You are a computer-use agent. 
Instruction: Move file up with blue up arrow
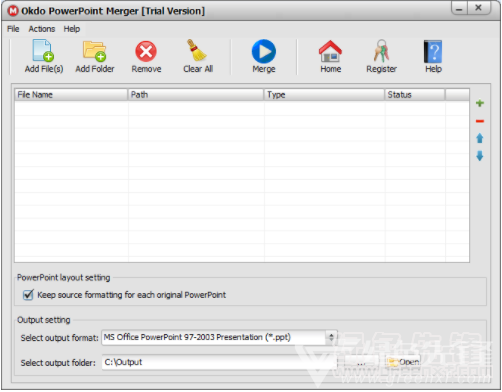[480, 138]
